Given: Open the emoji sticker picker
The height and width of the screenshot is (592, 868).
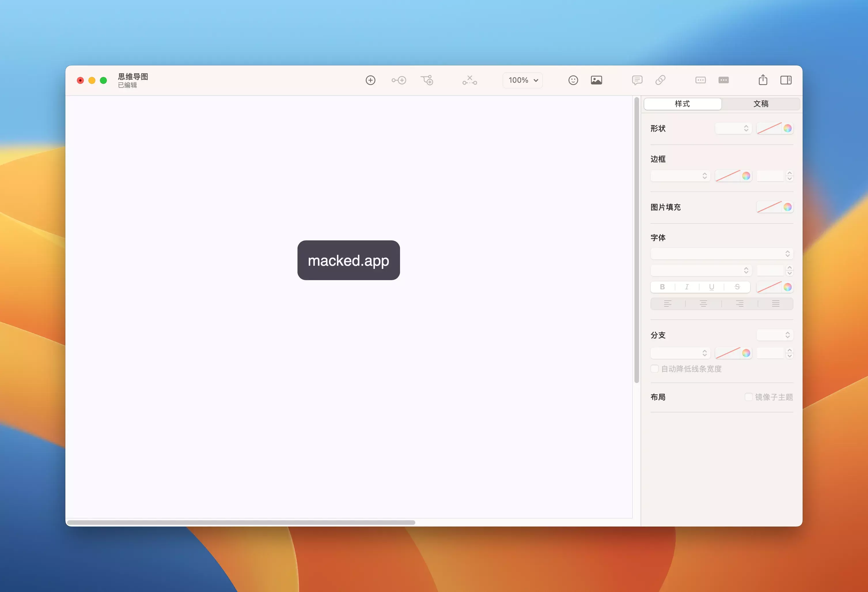Looking at the screenshot, I should (x=573, y=80).
